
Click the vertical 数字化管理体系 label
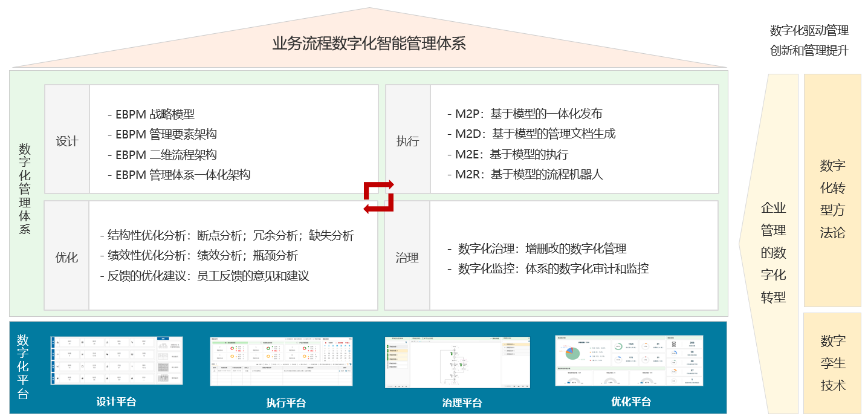(x=25, y=189)
